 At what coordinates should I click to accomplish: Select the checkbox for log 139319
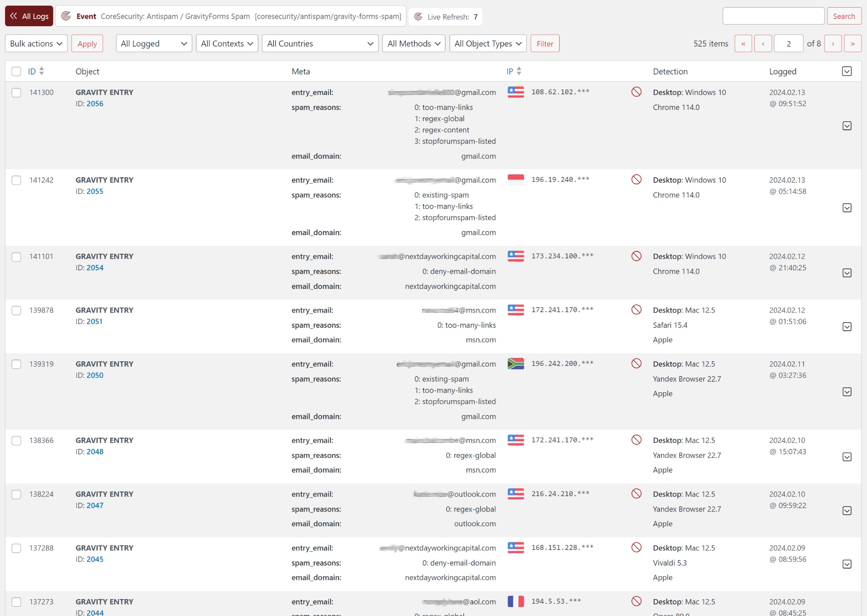tap(16, 364)
